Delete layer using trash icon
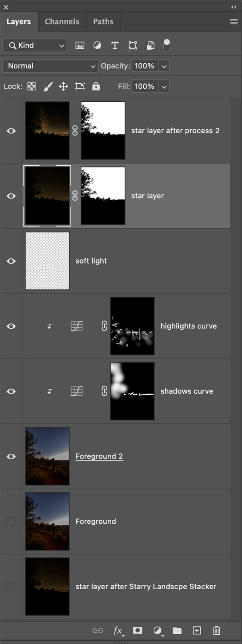This screenshot has width=242, height=644. point(217,630)
